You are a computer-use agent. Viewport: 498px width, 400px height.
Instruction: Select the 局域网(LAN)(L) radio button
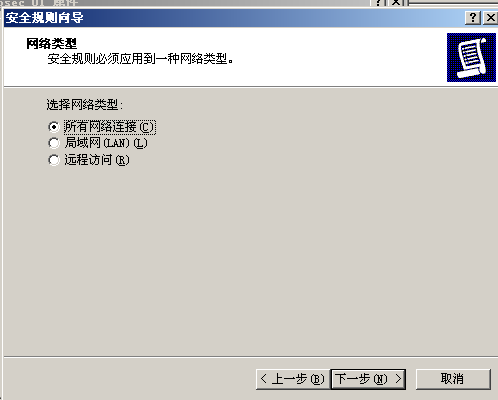[53, 143]
